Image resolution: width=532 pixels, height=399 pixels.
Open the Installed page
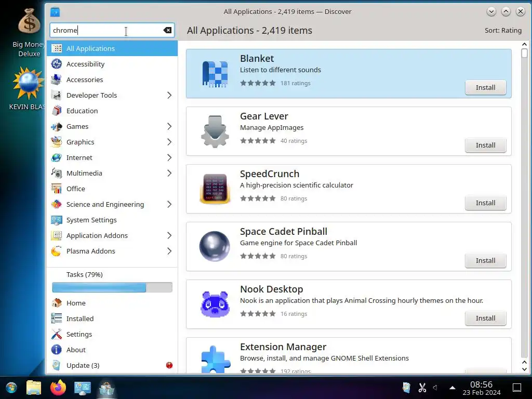pos(112,318)
